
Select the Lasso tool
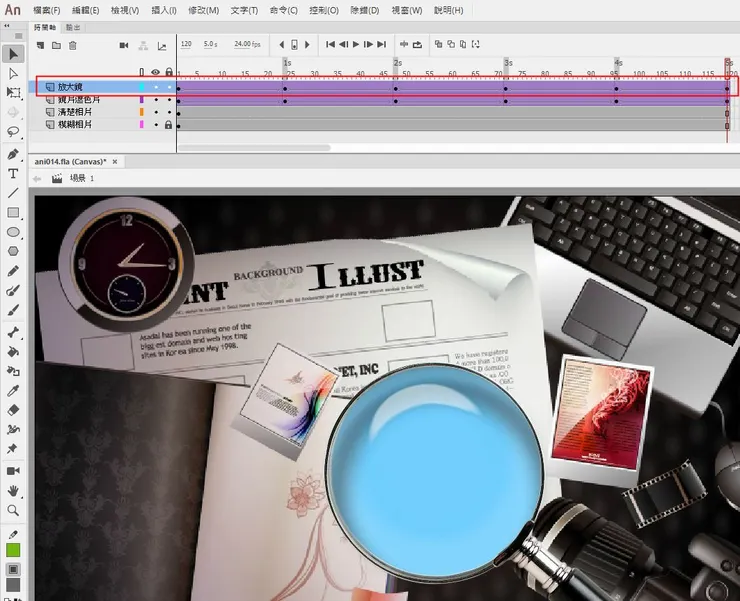(13, 131)
